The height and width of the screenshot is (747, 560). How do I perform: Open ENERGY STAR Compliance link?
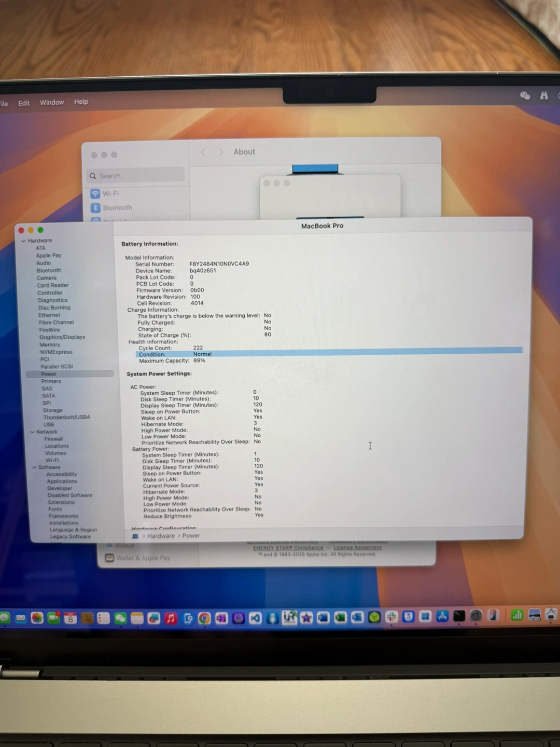click(x=288, y=548)
